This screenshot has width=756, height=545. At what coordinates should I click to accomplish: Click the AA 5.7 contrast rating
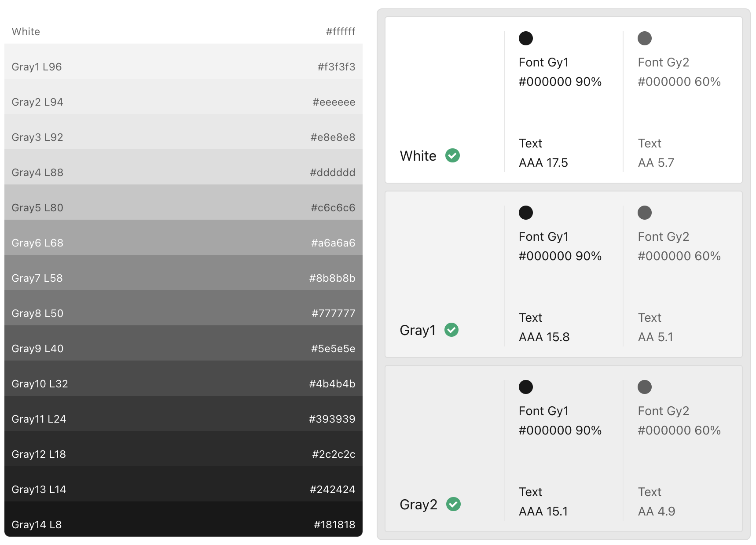click(656, 163)
